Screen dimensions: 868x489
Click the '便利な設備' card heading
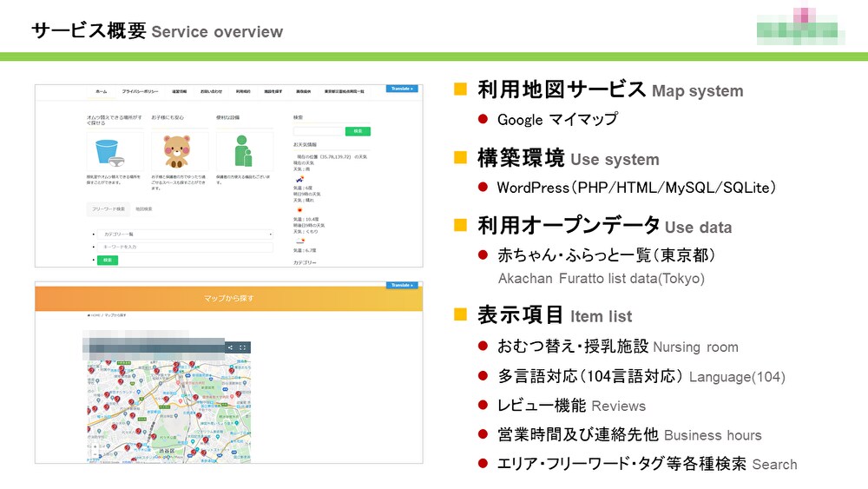tap(227, 117)
